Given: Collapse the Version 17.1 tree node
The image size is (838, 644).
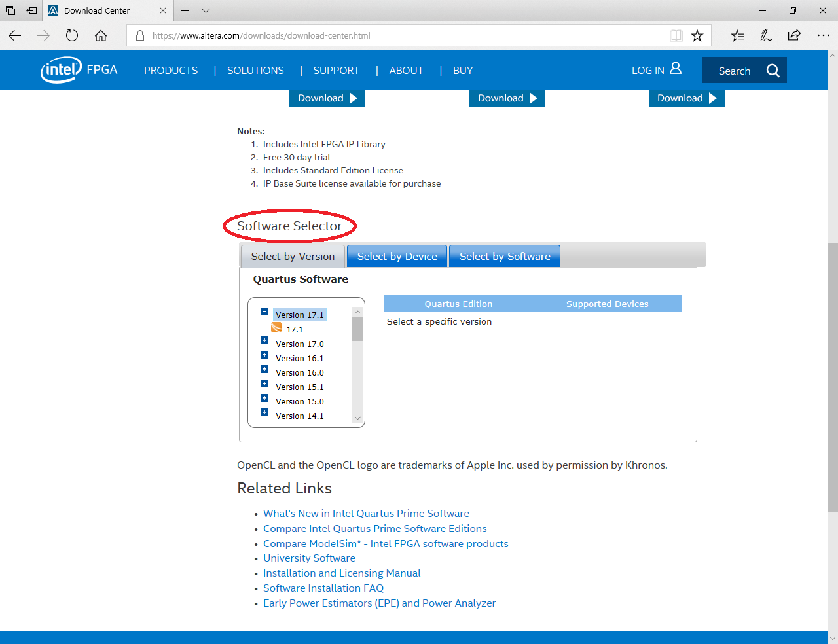Looking at the screenshot, I should (x=264, y=312).
